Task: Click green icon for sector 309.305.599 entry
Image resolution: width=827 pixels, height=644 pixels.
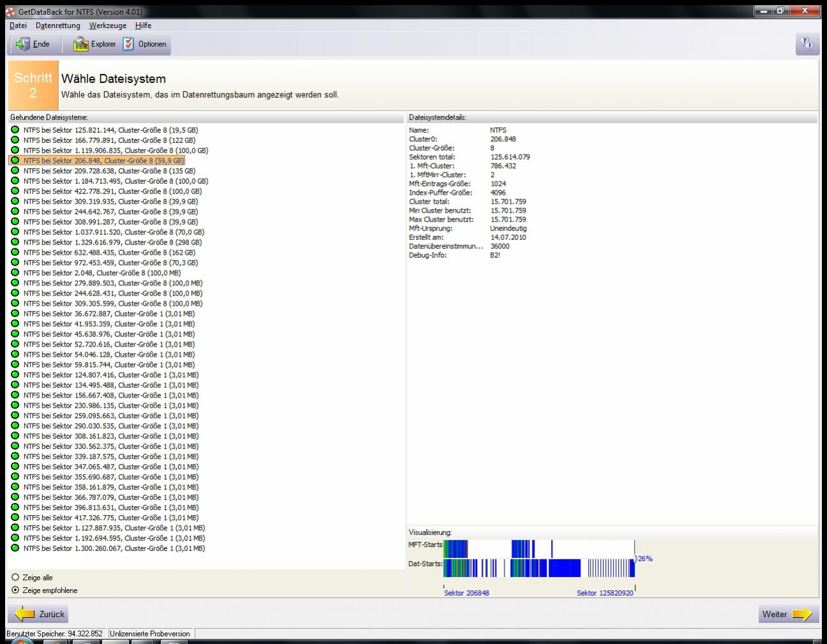Action: pyautogui.click(x=15, y=303)
